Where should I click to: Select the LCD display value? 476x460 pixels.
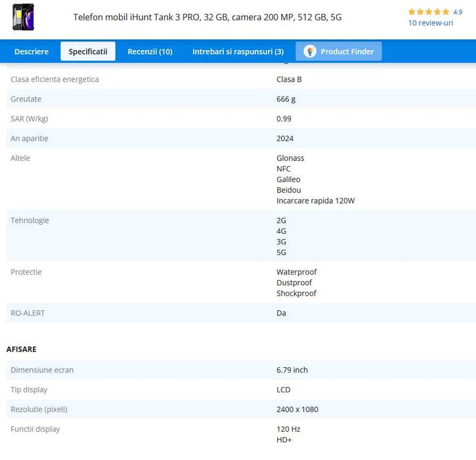point(283,390)
